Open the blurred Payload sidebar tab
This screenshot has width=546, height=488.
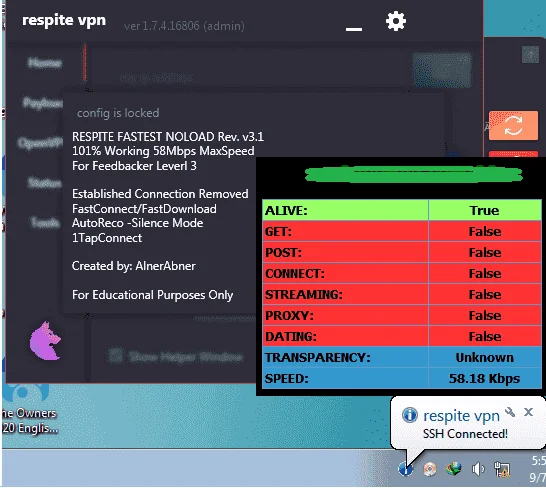pyautogui.click(x=42, y=103)
